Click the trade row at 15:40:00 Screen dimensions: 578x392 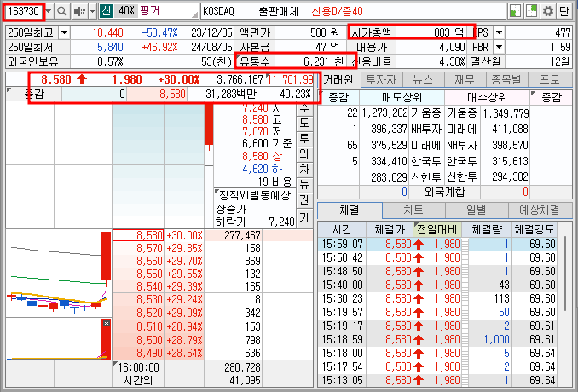[437, 285]
